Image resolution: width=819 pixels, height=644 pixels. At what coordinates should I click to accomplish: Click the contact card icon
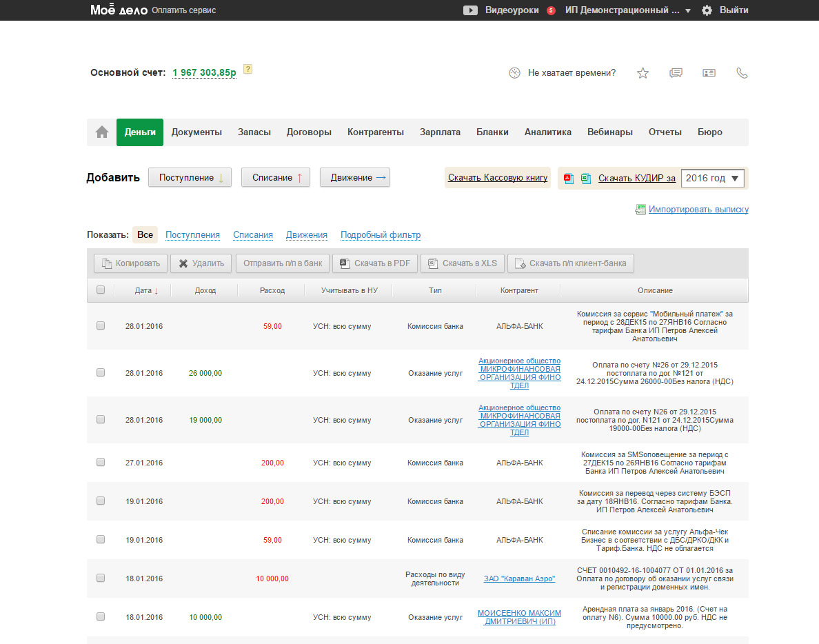coord(709,73)
